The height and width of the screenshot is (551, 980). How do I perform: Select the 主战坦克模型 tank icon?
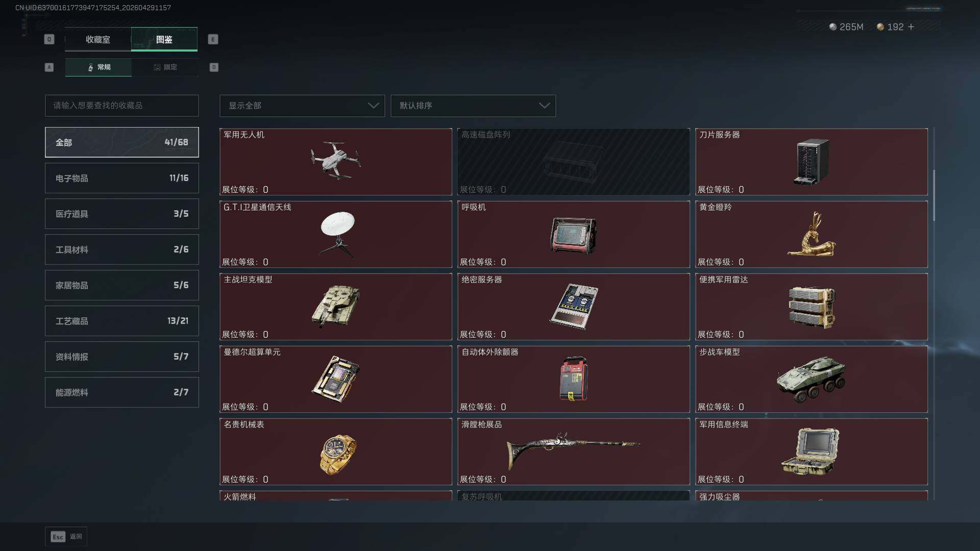(x=336, y=306)
